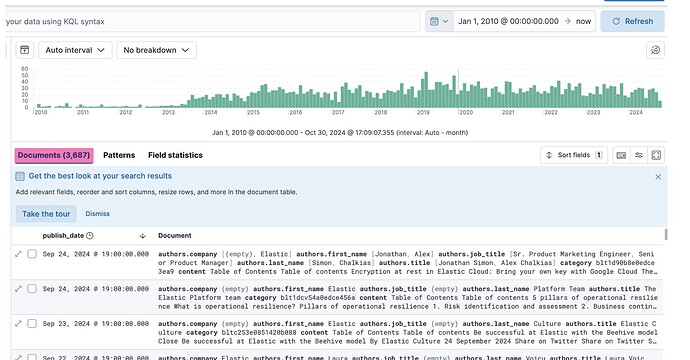690x360 pixels.
Task: Open the Sort fields control
Action: click(x=574, y=155)
